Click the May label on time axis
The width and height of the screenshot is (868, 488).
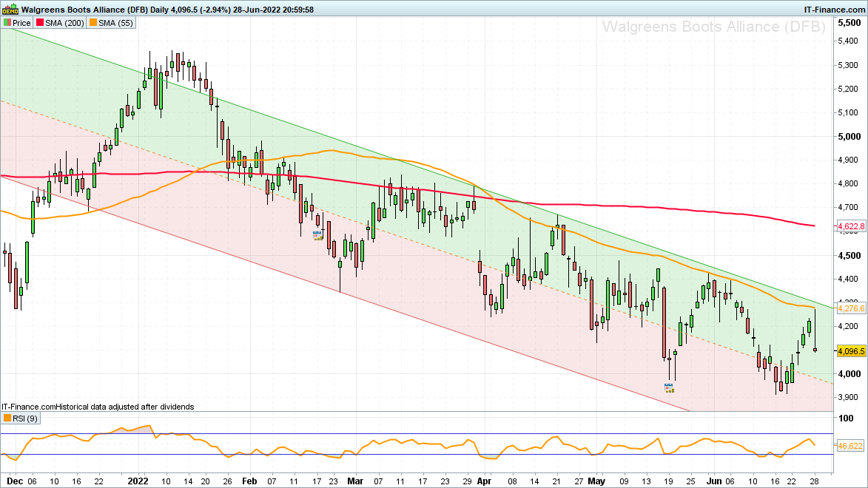596,481
